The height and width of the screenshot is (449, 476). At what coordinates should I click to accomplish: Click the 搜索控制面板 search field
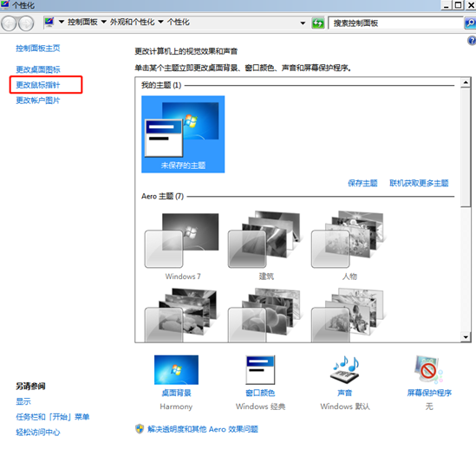point(396,23)
